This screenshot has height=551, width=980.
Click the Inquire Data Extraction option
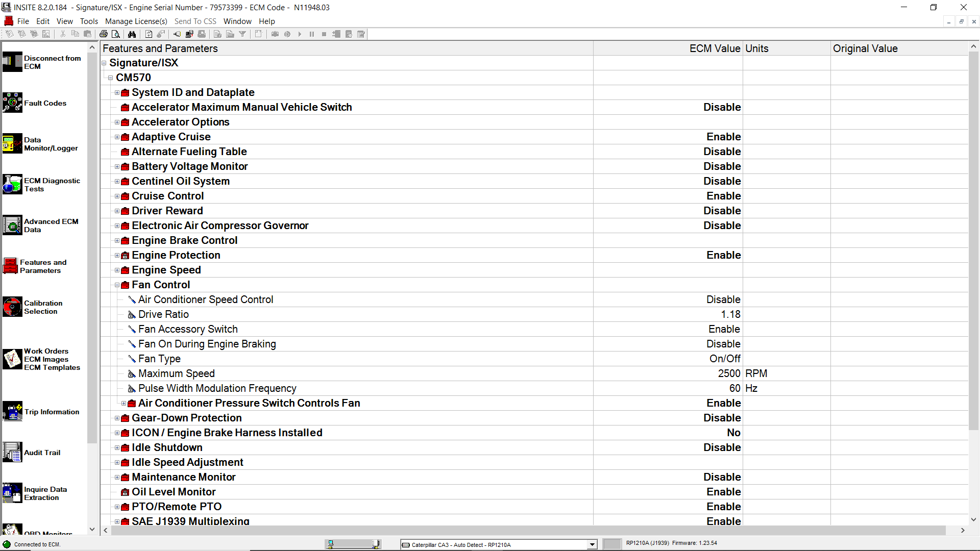pyautogui.click(x=12, y=493)
